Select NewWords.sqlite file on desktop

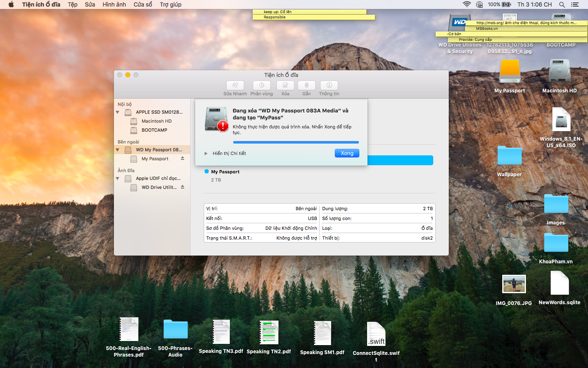click(559, 283)
